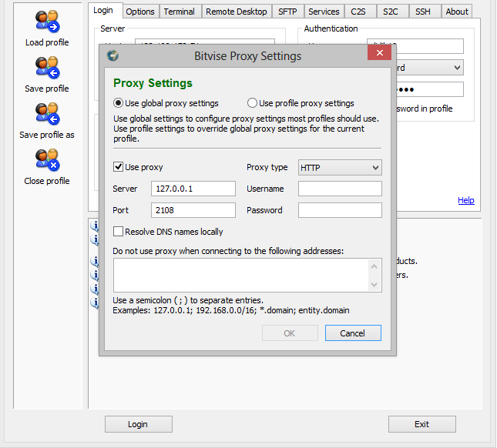Go to the SFTP tab
The image size is (497, 448).
(287, 12)
